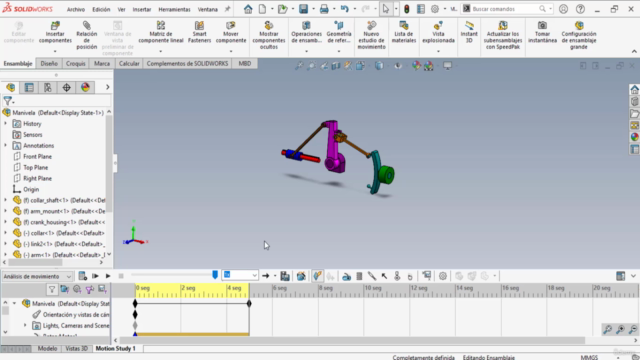Switch to Croquis tab
This screenshot has height=360, width=640.
point(76,63)
